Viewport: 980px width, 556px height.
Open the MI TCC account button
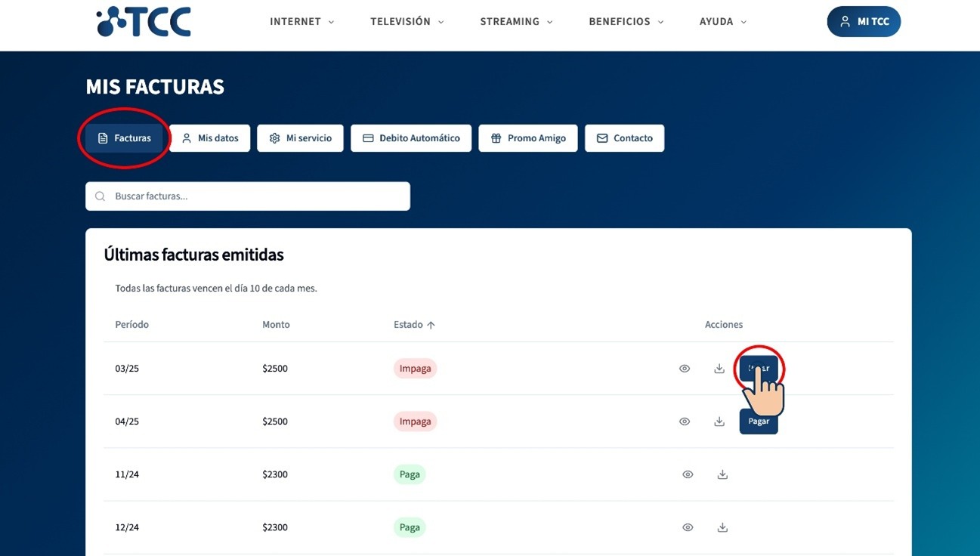pyautogui.click(x=864, y=22)
